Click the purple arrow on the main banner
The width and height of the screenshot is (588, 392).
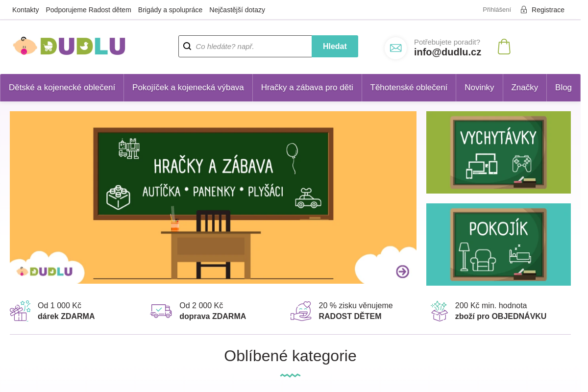pyautogui.click(x=402, y=271)
